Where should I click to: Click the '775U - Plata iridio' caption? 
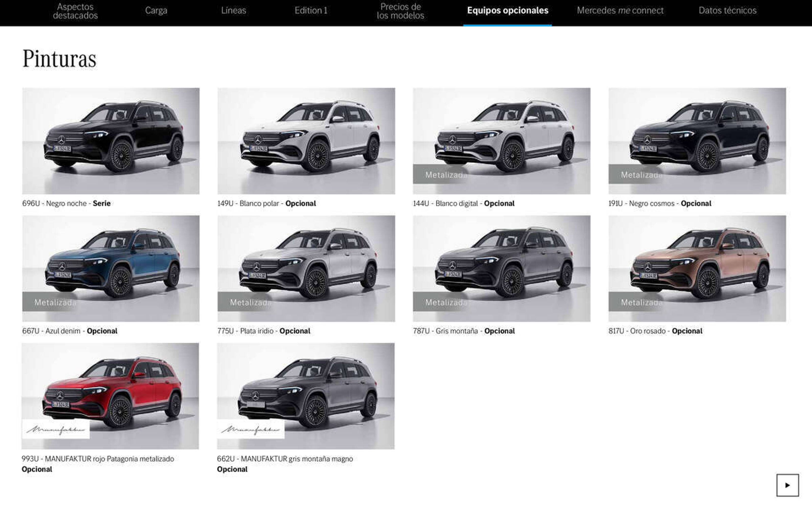tap(264, 331)
